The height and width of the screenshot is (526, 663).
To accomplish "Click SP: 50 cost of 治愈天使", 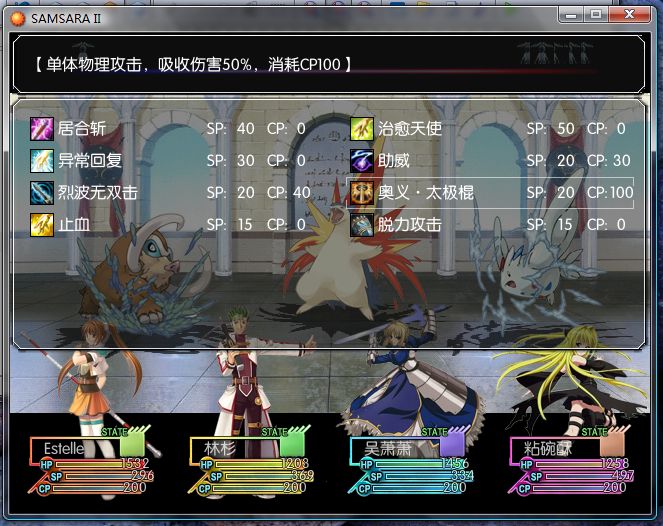I will pos(551,129).
